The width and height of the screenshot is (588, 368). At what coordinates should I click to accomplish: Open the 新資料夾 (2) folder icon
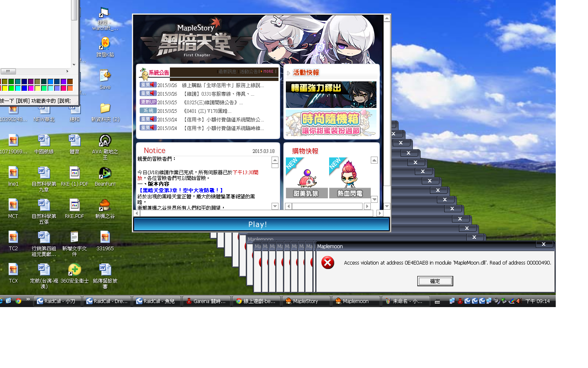[x=105, y=112]
